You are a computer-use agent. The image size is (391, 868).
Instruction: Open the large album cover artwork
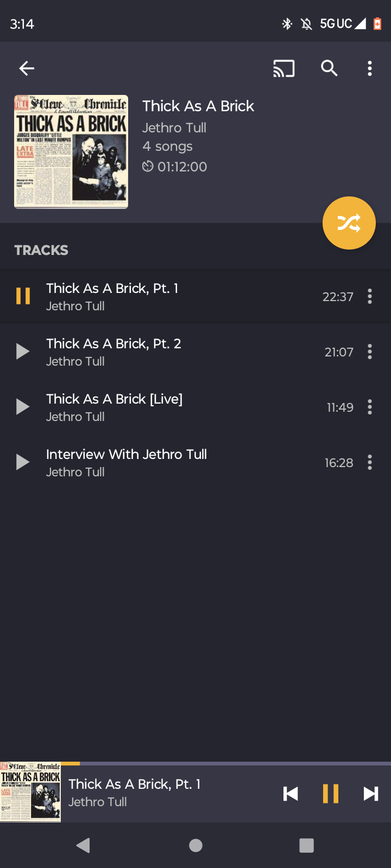tap(71, 152)
